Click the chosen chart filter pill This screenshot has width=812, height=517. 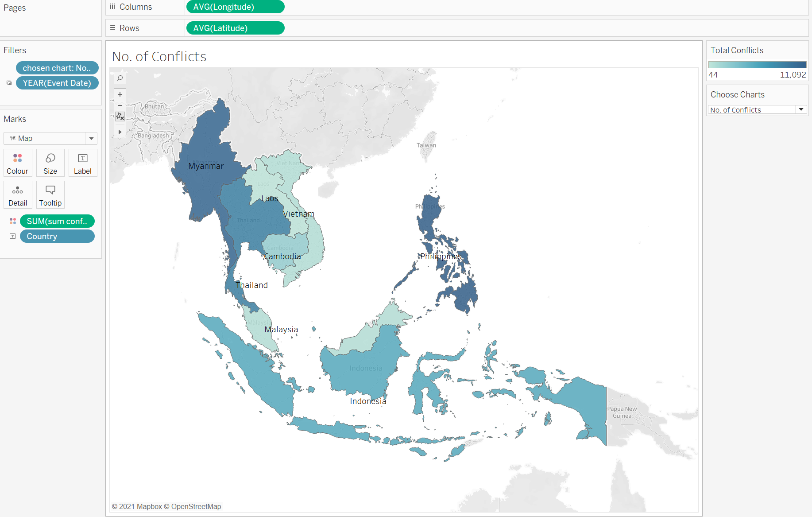coord(57,68)
